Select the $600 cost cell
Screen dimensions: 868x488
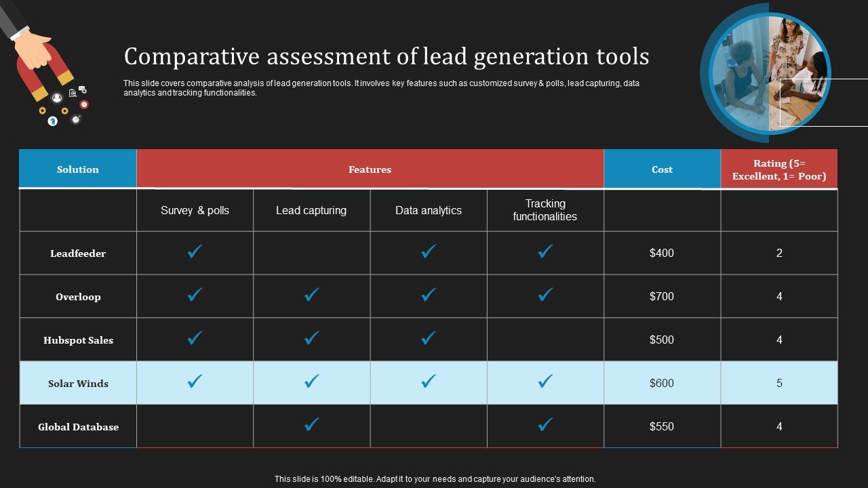pos(662,383)
